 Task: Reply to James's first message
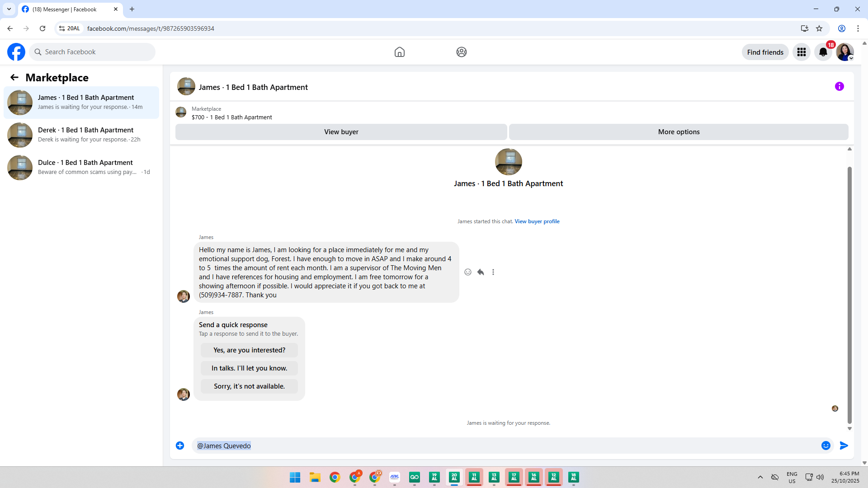click(481, 272)
